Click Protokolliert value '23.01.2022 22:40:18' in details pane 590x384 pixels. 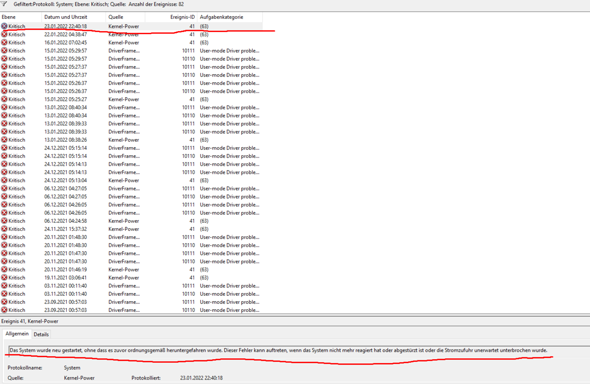[201, 378]
